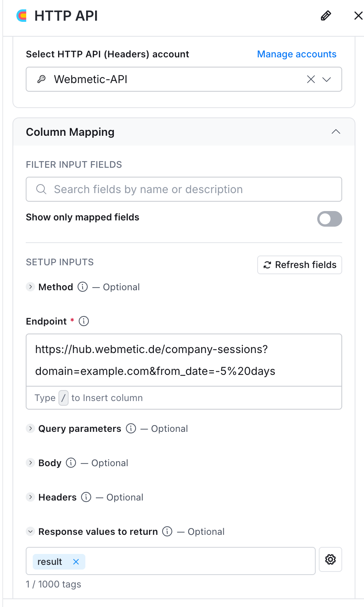Viewport: 364px width, 607px height.
Task: Click the info icon next to Query parameters
Action: pyautogui.click(x=131, y=429)
